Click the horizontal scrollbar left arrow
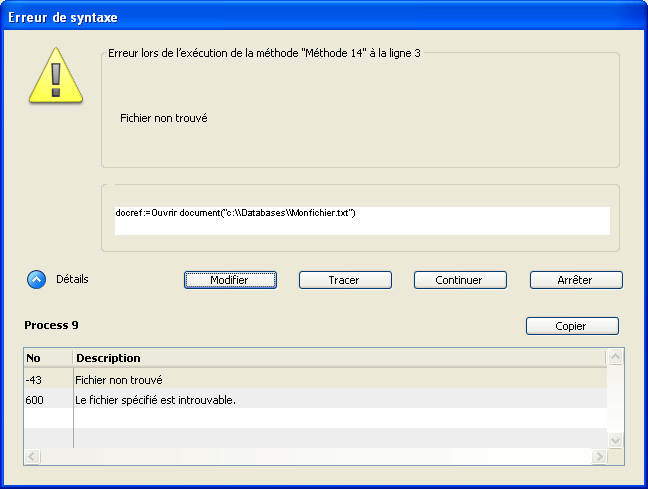Screen dimensions: 648x489 point(32,456)
